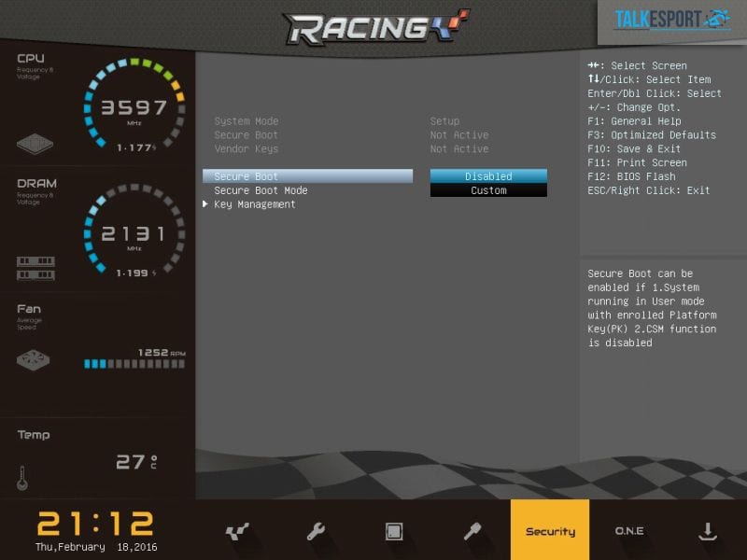Click the thermometer Temp icon
The width and height of the screenshot is (747, 560).
[22, 477]
